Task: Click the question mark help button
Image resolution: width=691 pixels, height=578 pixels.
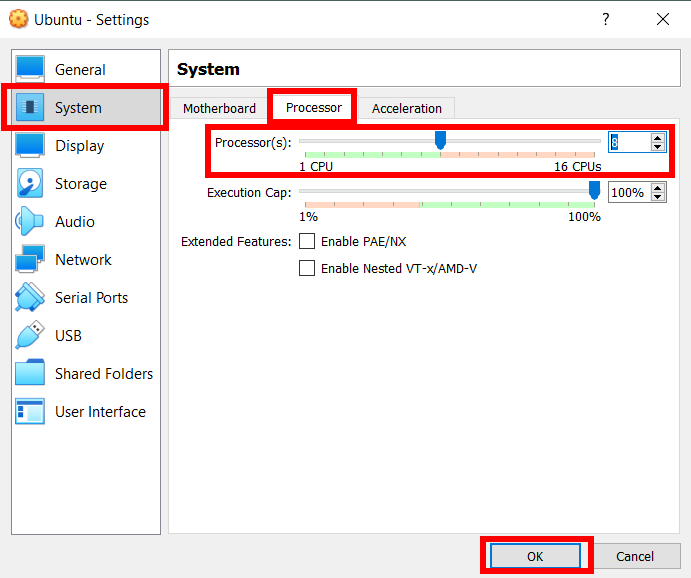Action: tap(606, 19)
